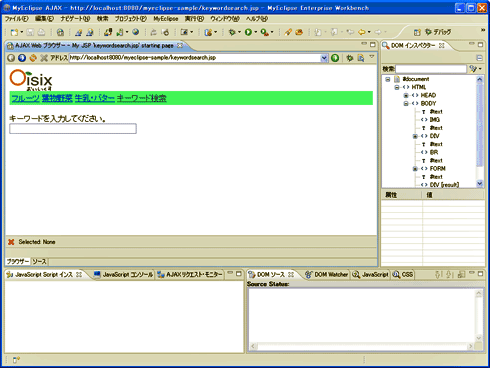This screenshot has height=368, width=490.
Task: Maximize the AJAX Web Browser editor pane
Action: point(373,44)
